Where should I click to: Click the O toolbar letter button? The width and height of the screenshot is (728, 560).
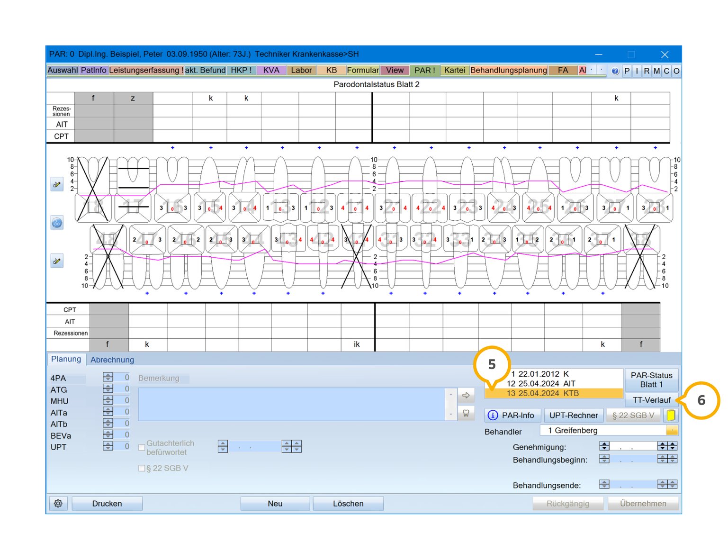pos(676,71)
